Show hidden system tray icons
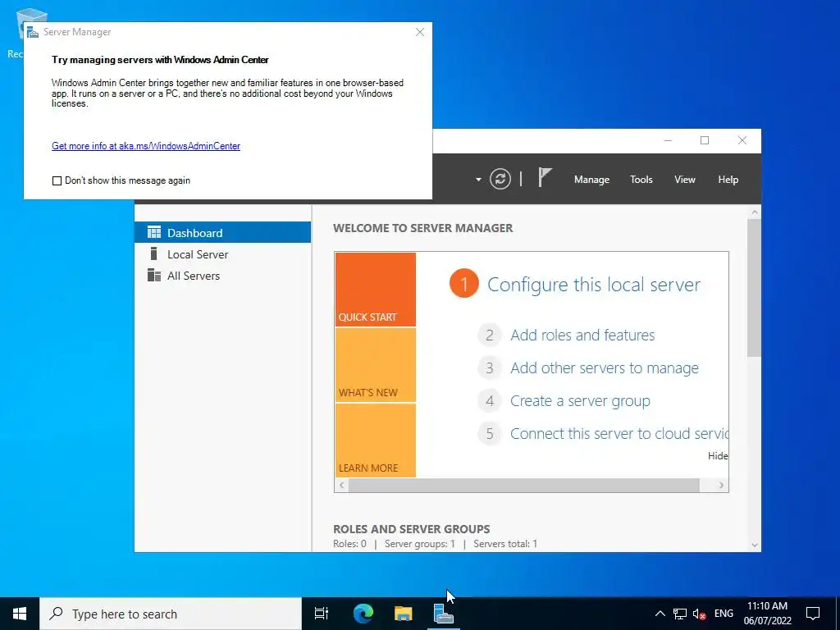The height and width of the screenshot is (630, 840). [660, 614]
